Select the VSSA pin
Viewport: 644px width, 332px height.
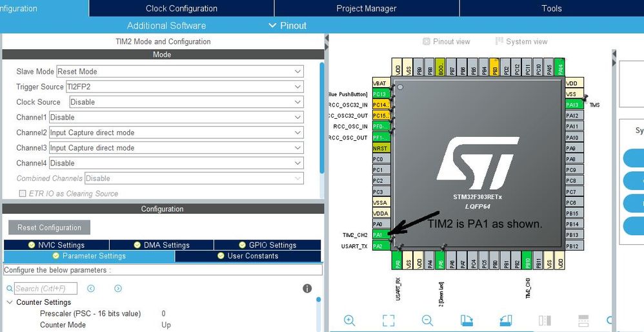(381, 203)
